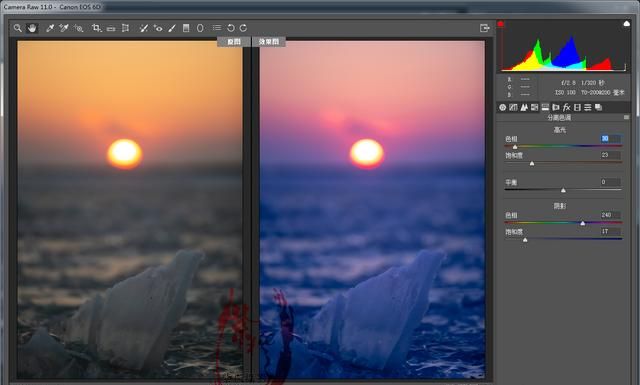Select the Adjustment Brush tool
Image resolution: width=640 pixels, height=385 pixels.
pyautogui.click(x=172, y=28)
